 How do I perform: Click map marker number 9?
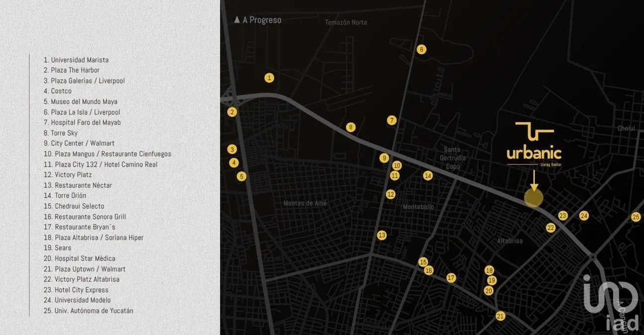point(384,158)
